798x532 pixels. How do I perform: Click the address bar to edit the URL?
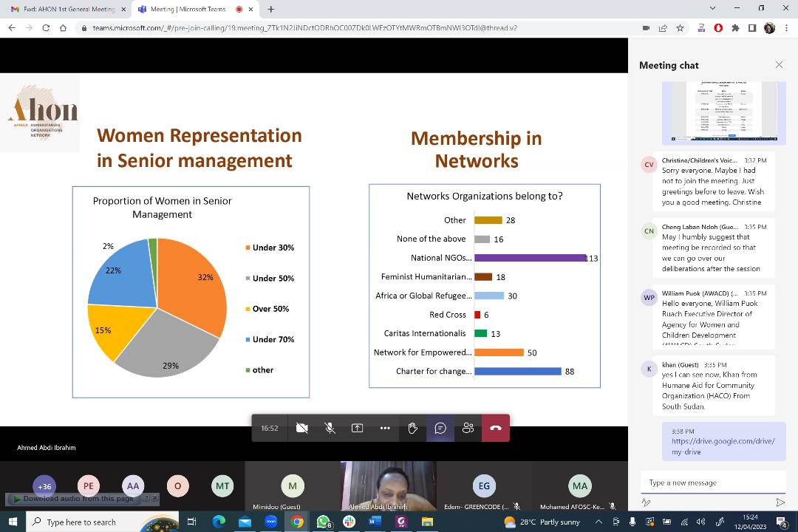point(296,27)
